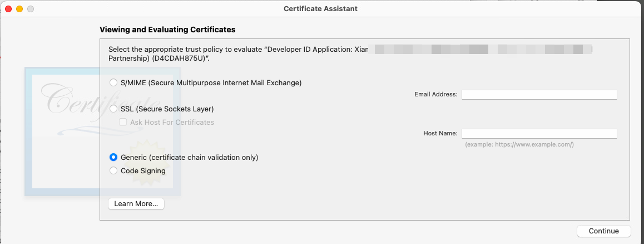Screen dimensions: 644x244
Task: Click the grayed-out zoom window button
Action: 31,9
